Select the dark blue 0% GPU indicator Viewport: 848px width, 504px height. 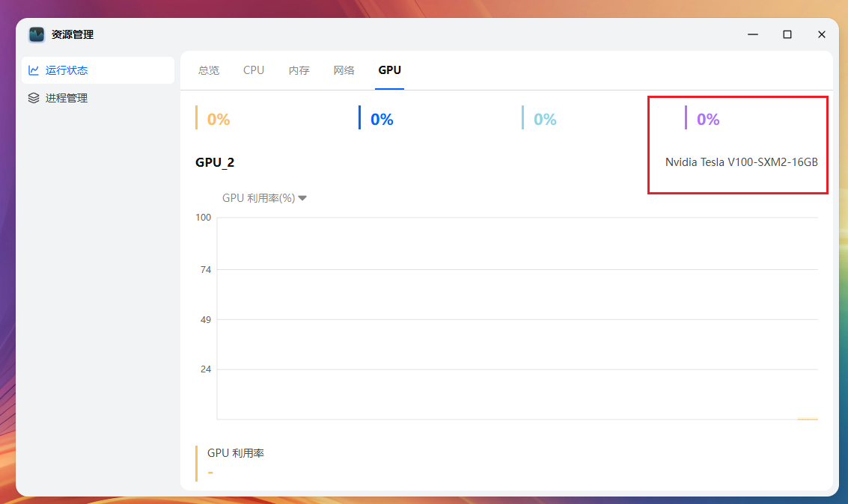(x=382, y=119)
